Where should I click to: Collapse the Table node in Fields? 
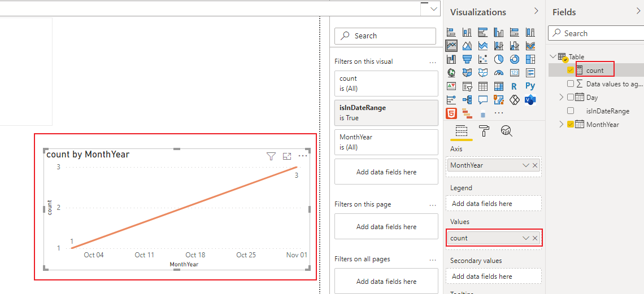coord(553,56)
